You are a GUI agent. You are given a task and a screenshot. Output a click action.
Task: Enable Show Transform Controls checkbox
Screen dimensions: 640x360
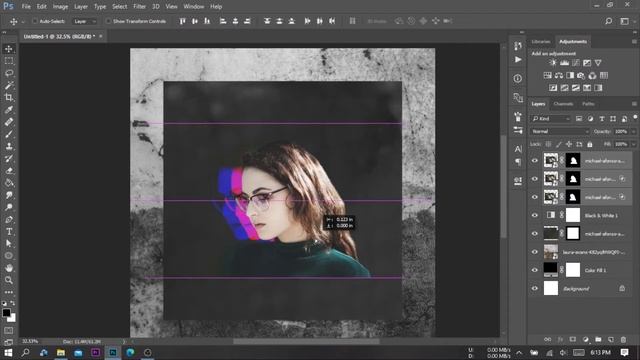(x=108, y=21)
